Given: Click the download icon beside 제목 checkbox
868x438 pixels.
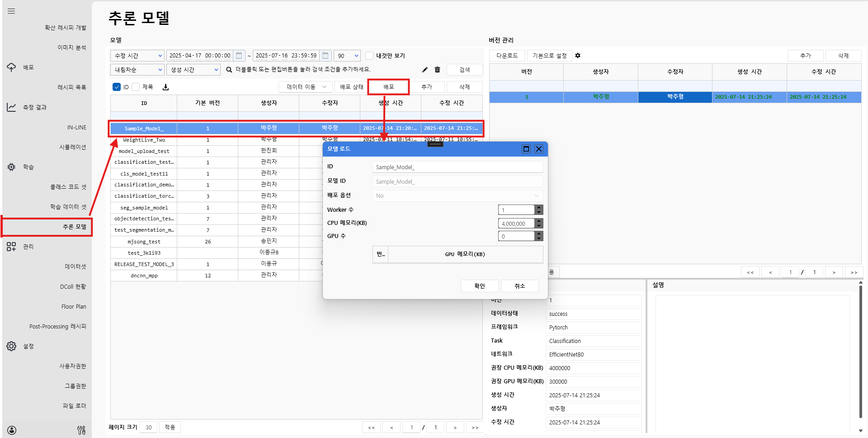Looking at the screenshot, I should click(x=165, y=87).
